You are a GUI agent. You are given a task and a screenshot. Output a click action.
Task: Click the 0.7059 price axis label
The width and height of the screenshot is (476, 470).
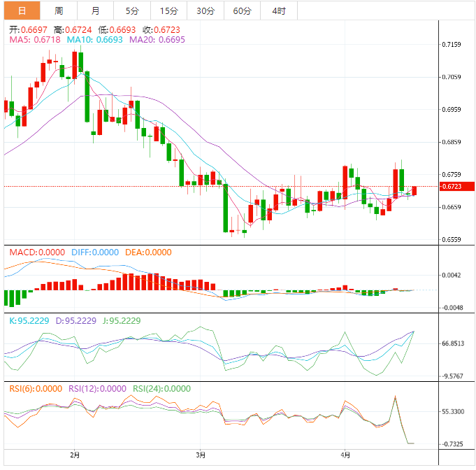(x=452, y=77)
